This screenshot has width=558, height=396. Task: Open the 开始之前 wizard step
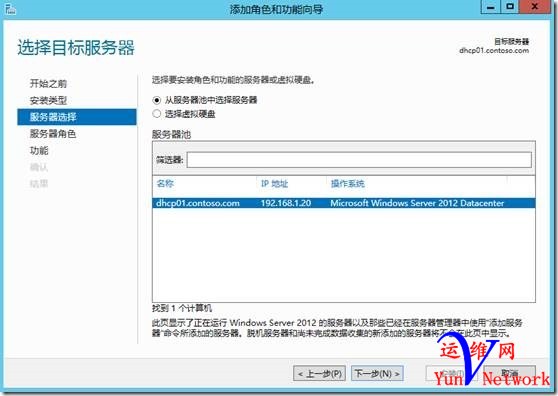[48, 84]
